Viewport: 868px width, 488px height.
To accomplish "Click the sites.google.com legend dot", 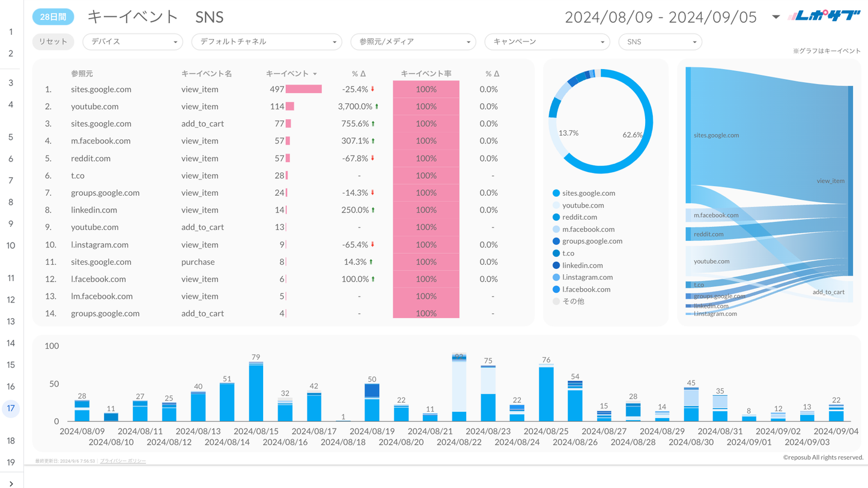I will pos(556,193).
